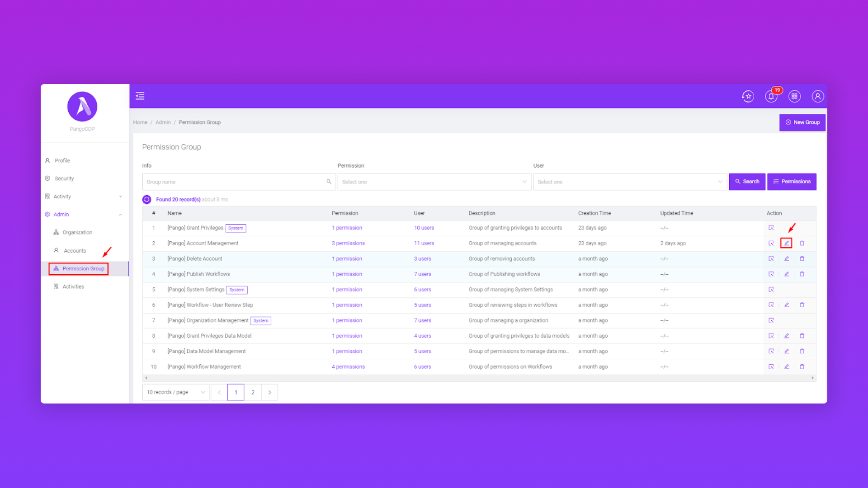Open Accounts in sidebar
This screenshot has height=488, width=868.
click(75, 251)
